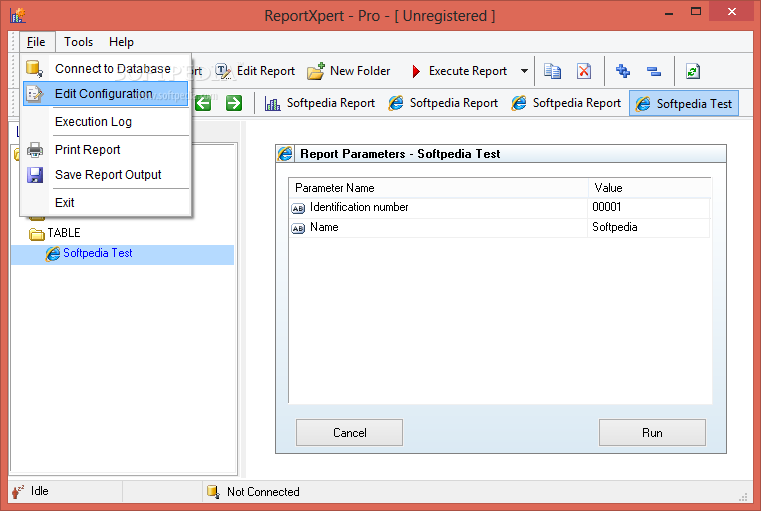Open the Tools menu

tap(78, 42)
